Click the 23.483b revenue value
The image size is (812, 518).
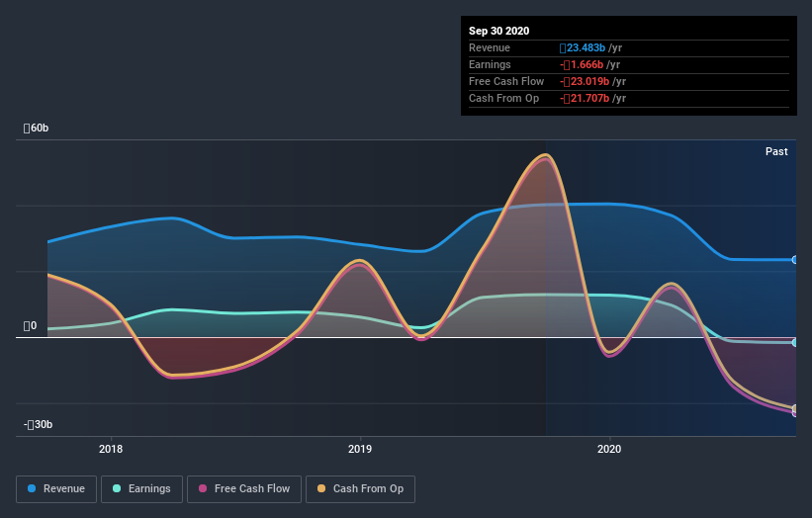[x=583, y=48]
